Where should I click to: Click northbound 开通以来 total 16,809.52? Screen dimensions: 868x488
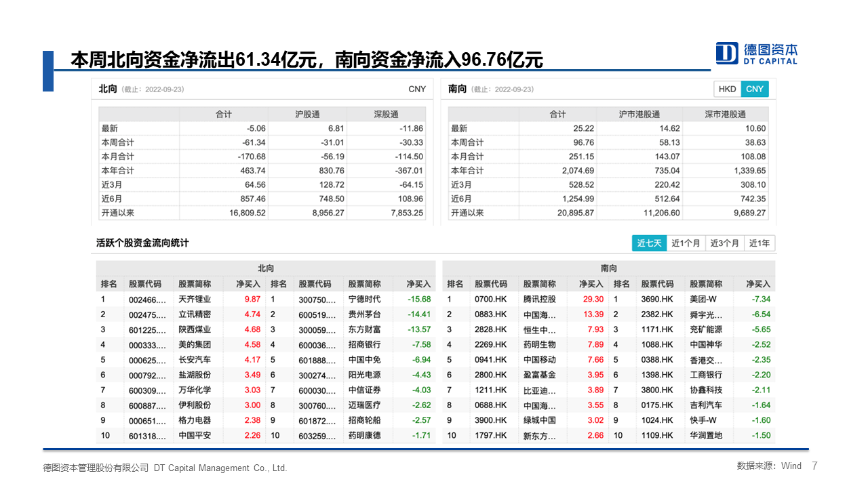point(248,213)
